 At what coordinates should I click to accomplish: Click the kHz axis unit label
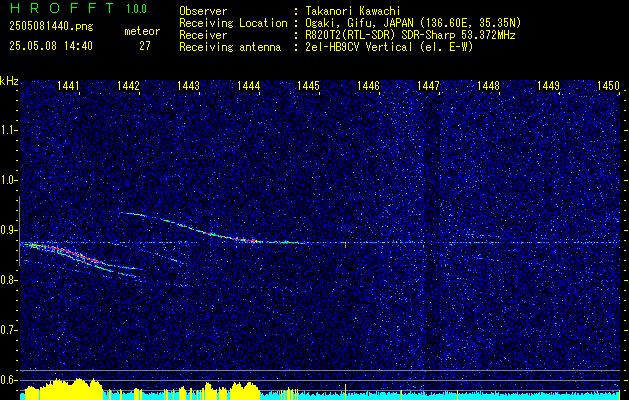[x=10, y=81]
